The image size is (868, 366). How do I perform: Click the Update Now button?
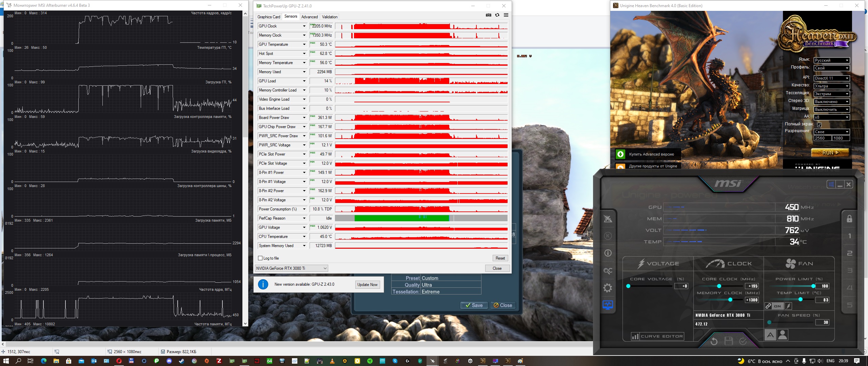click(x=367, y=285)
